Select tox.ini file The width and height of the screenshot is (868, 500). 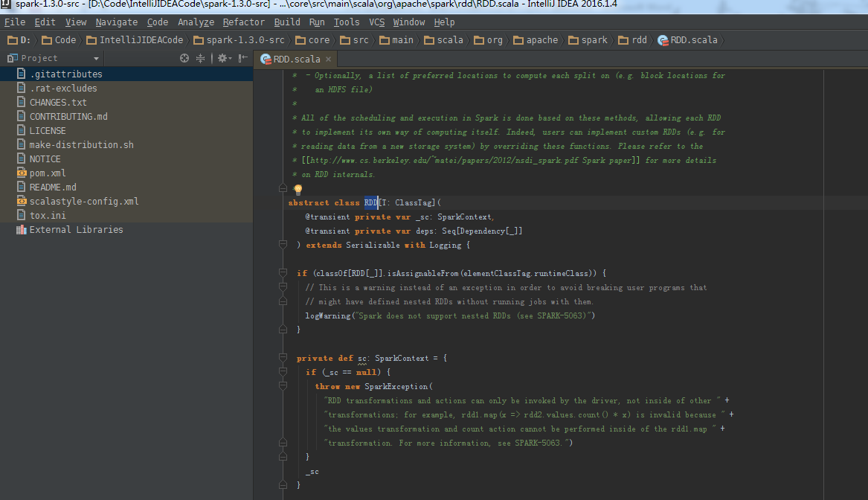click(126, 215)
